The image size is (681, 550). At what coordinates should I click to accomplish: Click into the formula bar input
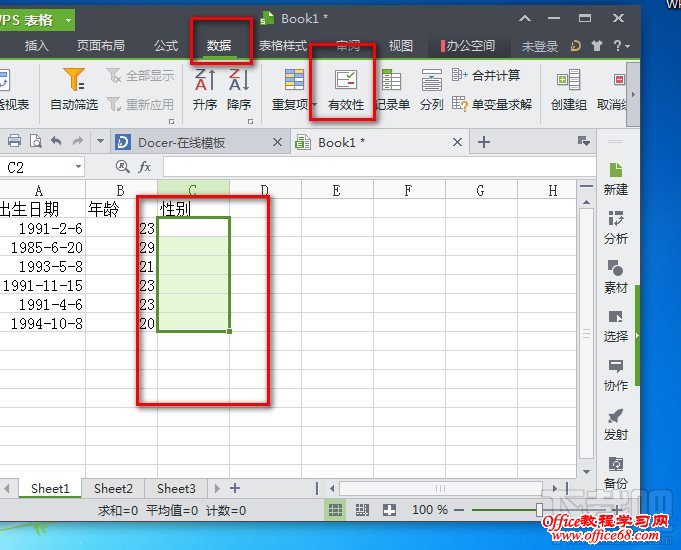pos(379,167)
